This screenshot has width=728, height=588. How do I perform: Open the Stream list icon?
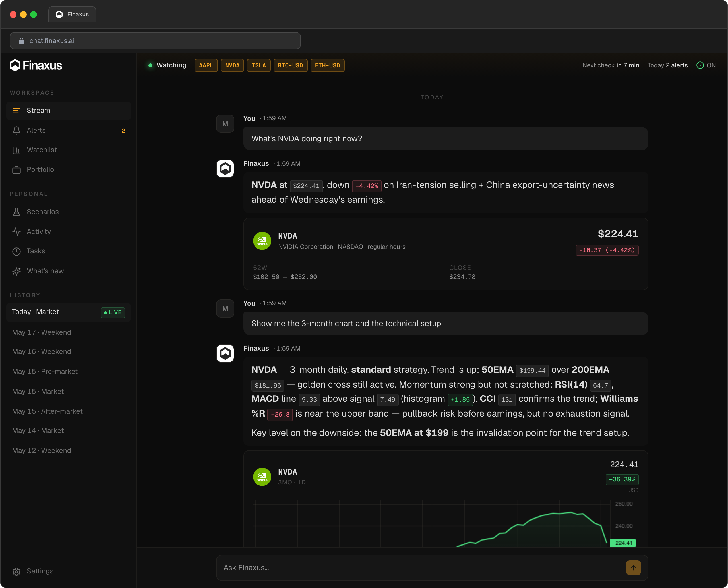(x=16, y=111)
